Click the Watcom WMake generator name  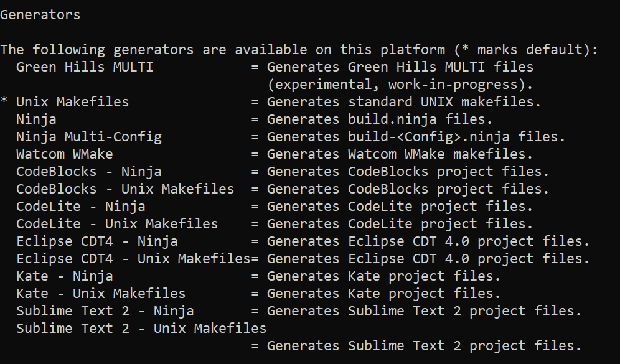coord(65,154)
